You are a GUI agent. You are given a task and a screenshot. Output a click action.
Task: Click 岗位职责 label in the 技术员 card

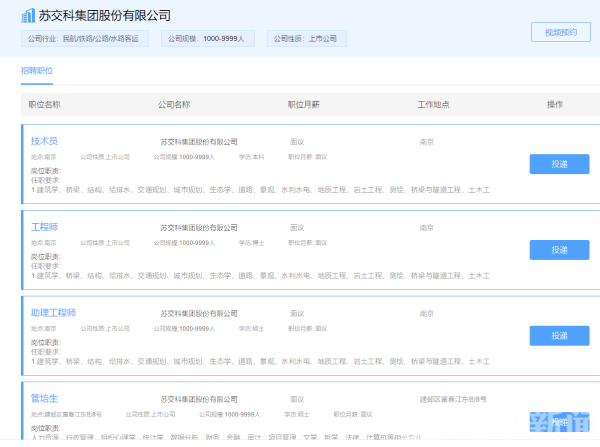click(46, 171)
